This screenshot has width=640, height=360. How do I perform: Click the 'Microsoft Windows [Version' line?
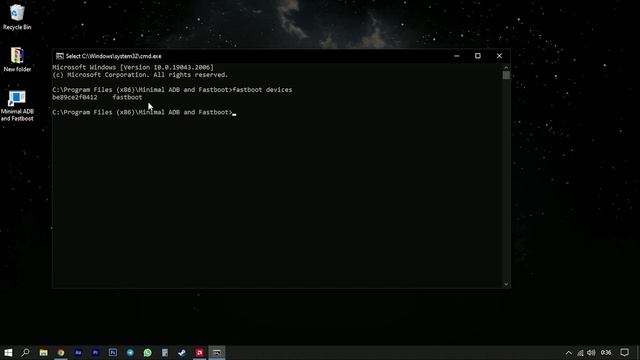133,67
